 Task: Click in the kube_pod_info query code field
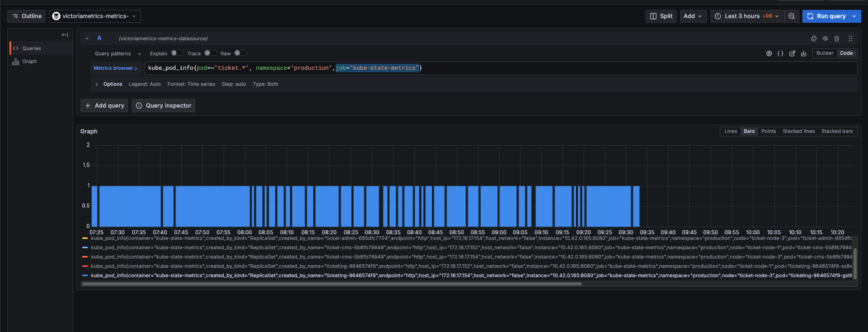click(x=500, y=68)
